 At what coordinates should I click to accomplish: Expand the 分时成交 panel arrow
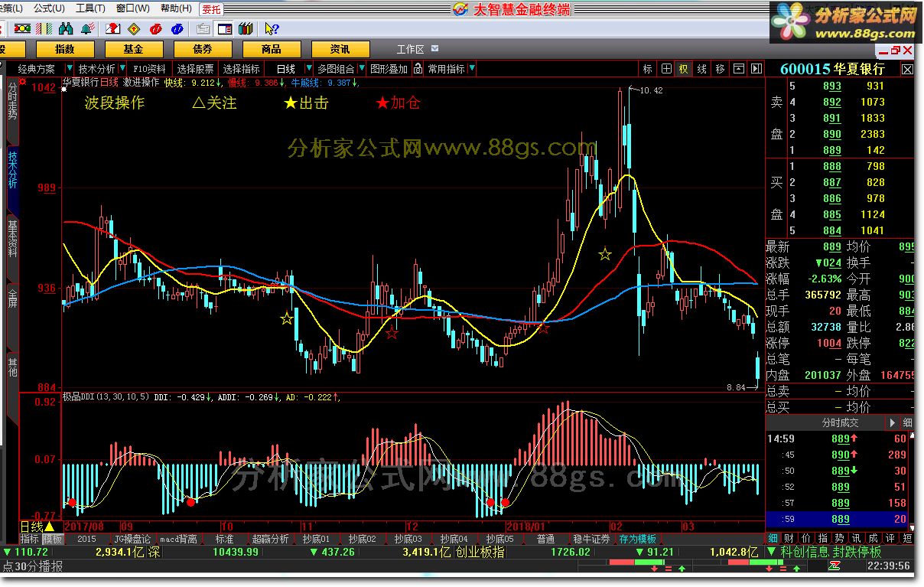(893, 422)
